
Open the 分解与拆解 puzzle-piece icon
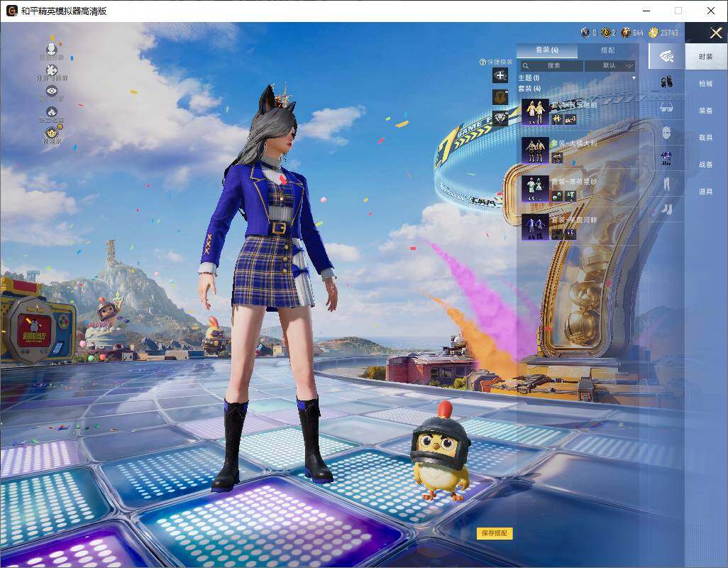click(52, 70)
